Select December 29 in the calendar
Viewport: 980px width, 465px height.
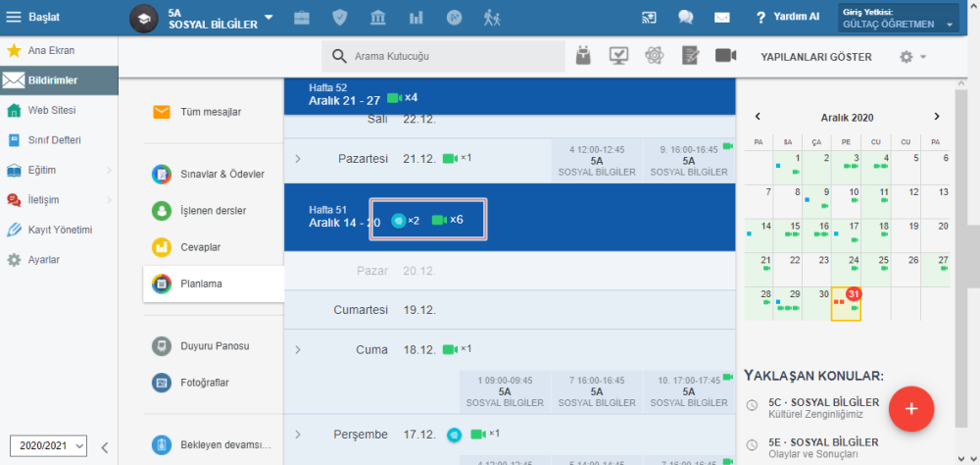[788, 304]
